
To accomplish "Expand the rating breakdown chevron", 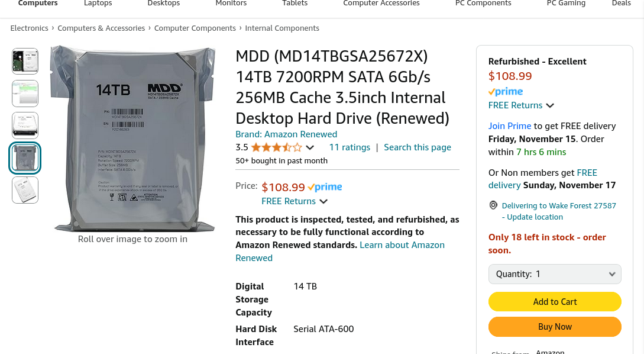I will [310, 148].
